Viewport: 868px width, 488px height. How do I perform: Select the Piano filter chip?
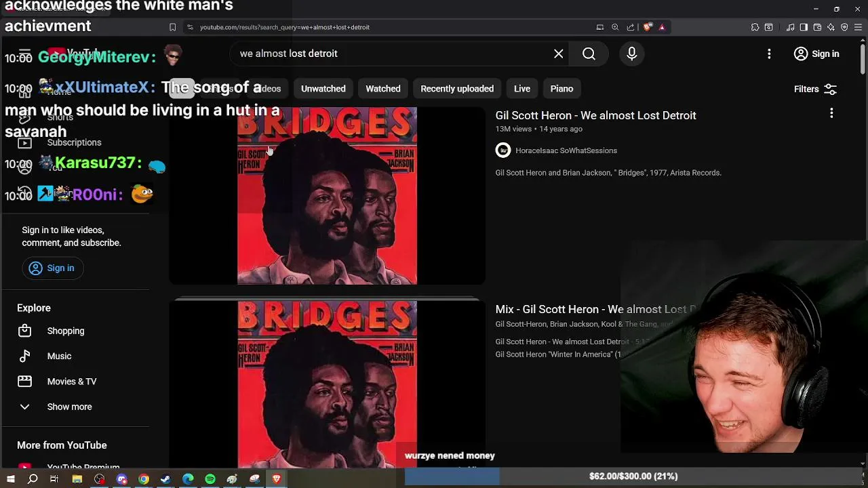pyautogui.click(x=561, y=89)
